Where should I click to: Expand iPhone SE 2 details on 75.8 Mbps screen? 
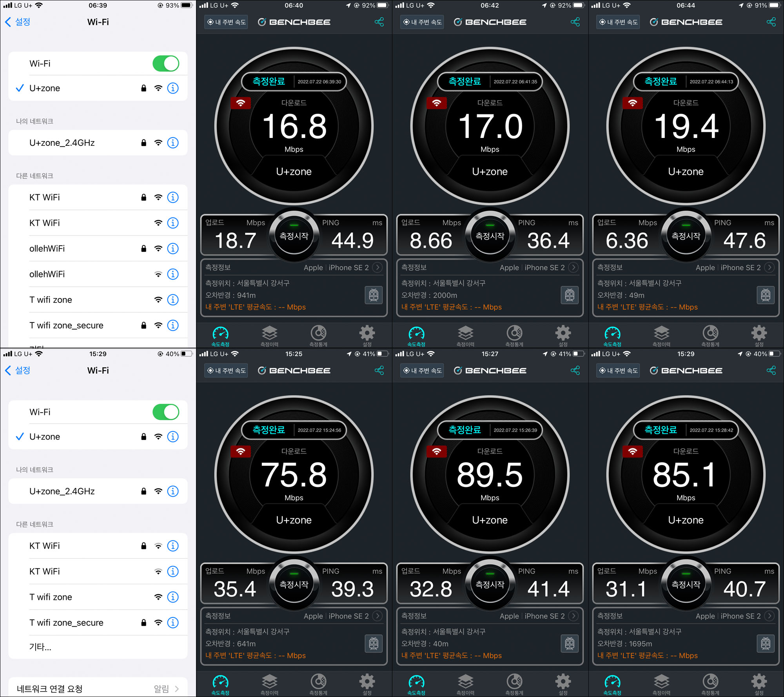tap(377, 616)
